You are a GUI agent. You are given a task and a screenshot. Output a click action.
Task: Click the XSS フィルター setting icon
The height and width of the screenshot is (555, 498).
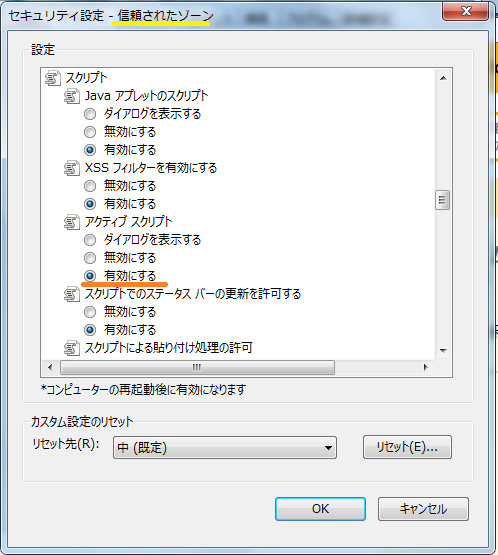tap(71, 168)
